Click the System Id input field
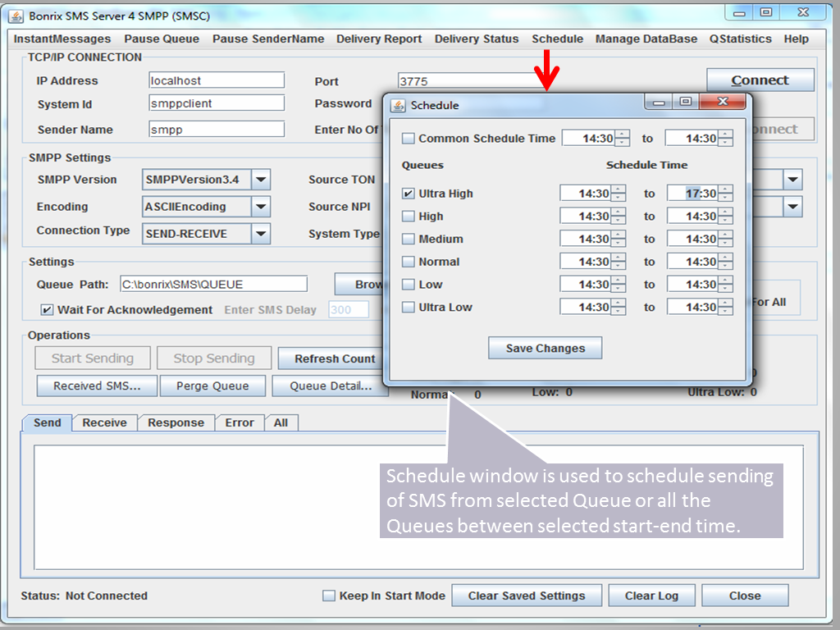The width and height of the screenshot is (840, 630). (x=217, y=103)
